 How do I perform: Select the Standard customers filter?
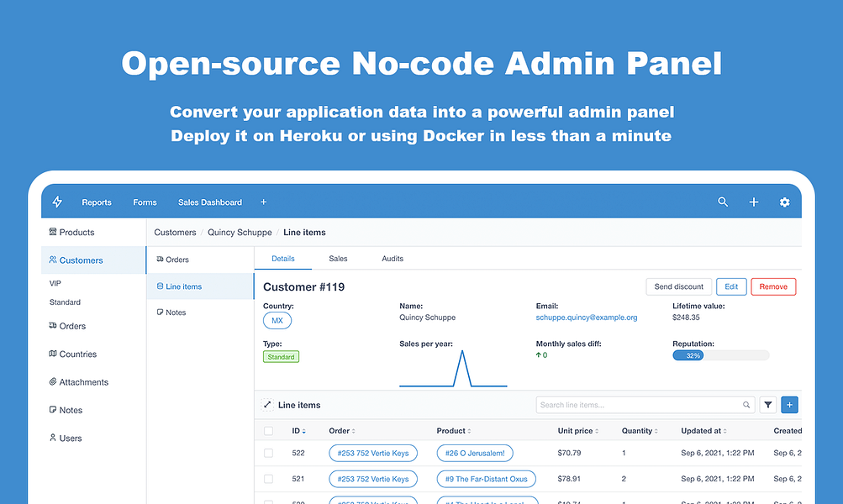tap(65, 302)
